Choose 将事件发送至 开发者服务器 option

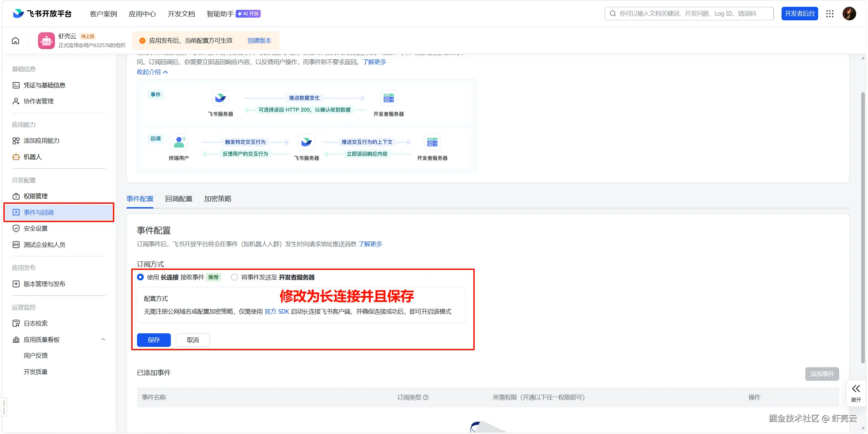point(234,277)
